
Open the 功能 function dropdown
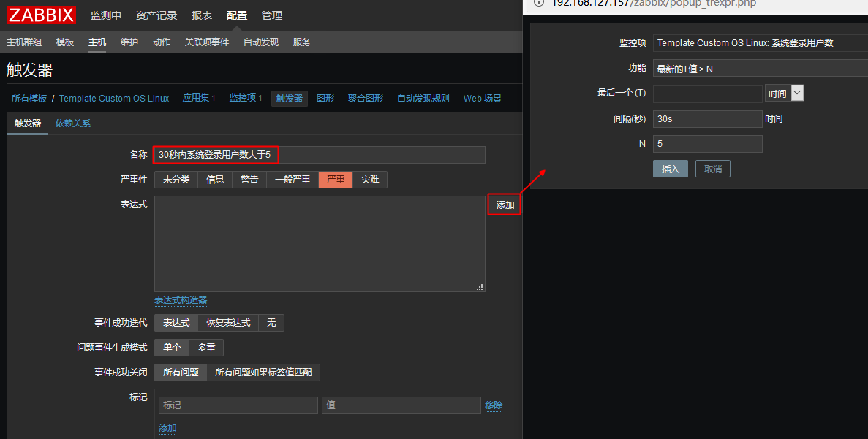(760, 69)
